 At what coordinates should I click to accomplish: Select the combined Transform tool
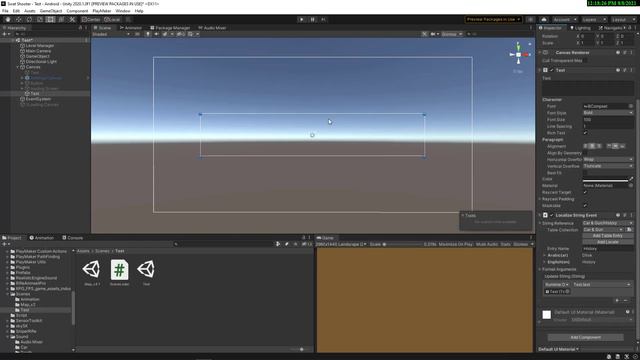[x=61, y=19]
